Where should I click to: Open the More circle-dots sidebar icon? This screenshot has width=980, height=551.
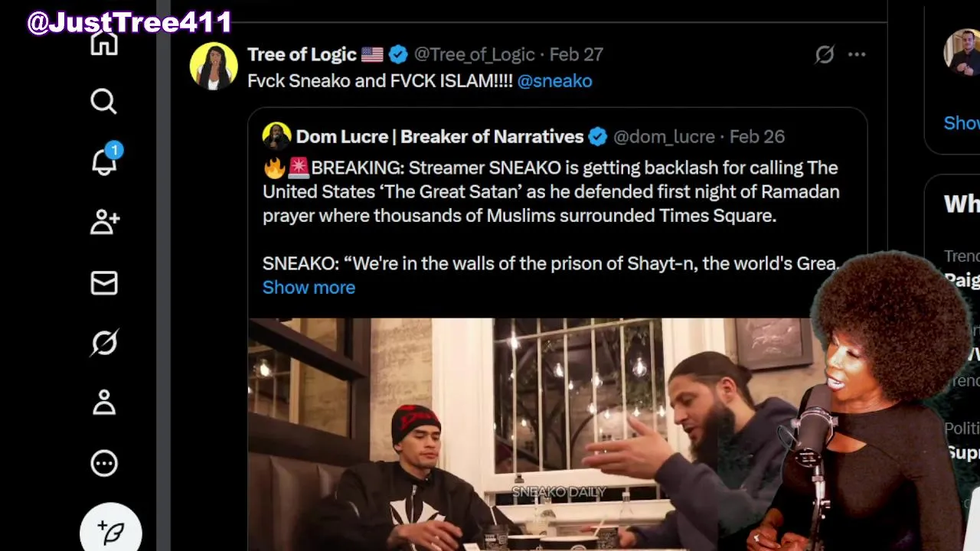coord(104,463)
